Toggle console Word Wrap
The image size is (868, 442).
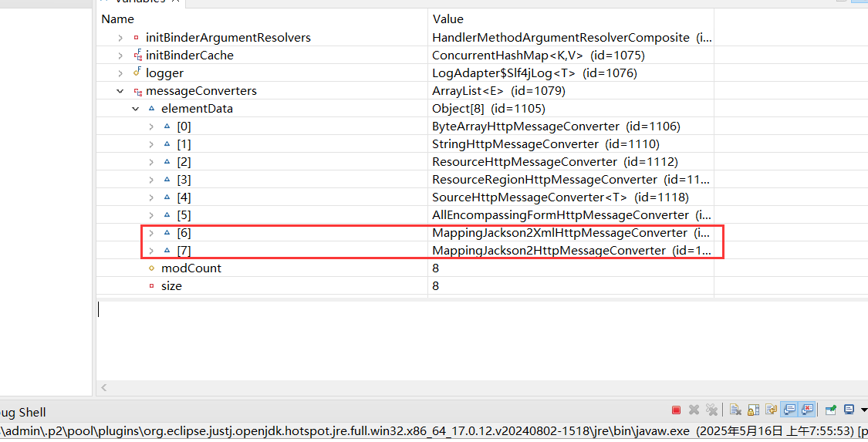tap(771, 410)
